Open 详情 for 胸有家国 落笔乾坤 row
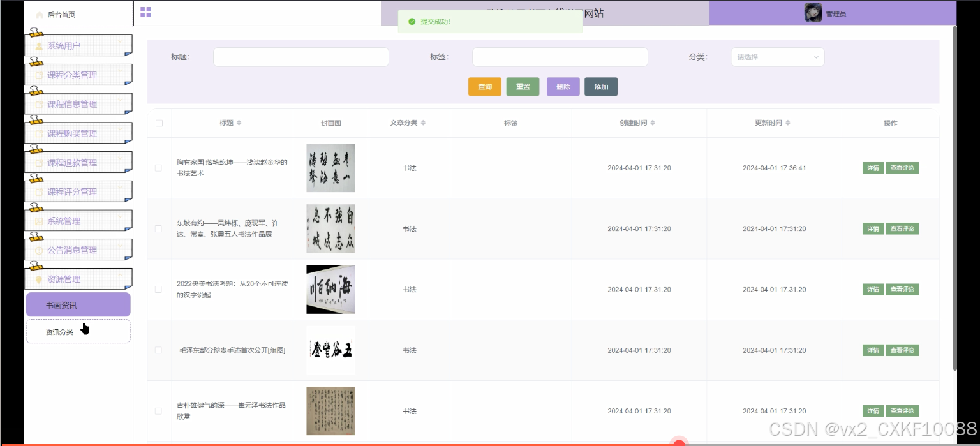980x446 pixels. (873, 168)
